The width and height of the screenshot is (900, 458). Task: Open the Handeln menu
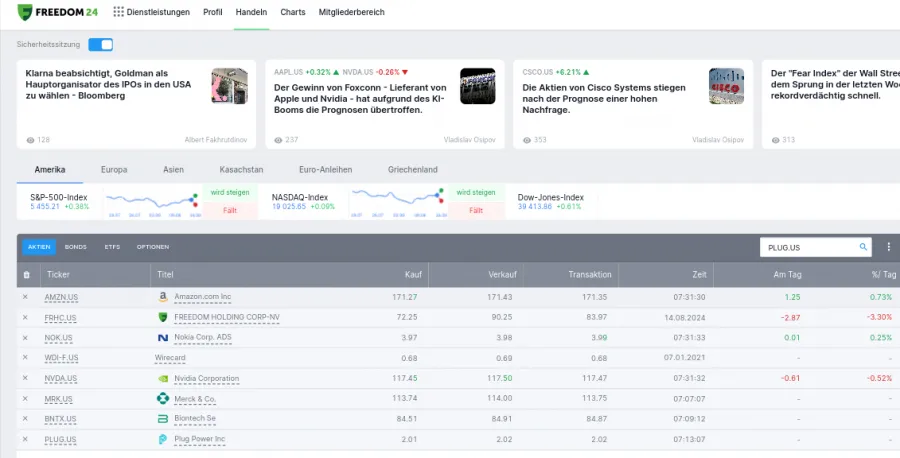(251, 12)
